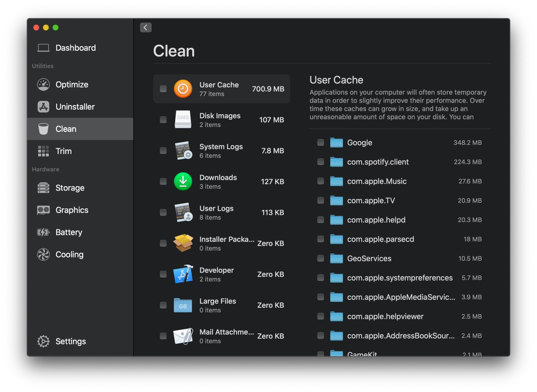This screenshot has height=392, width=537.
Task: Check the Google cache folder checkbox
Action: click(321, 142)
